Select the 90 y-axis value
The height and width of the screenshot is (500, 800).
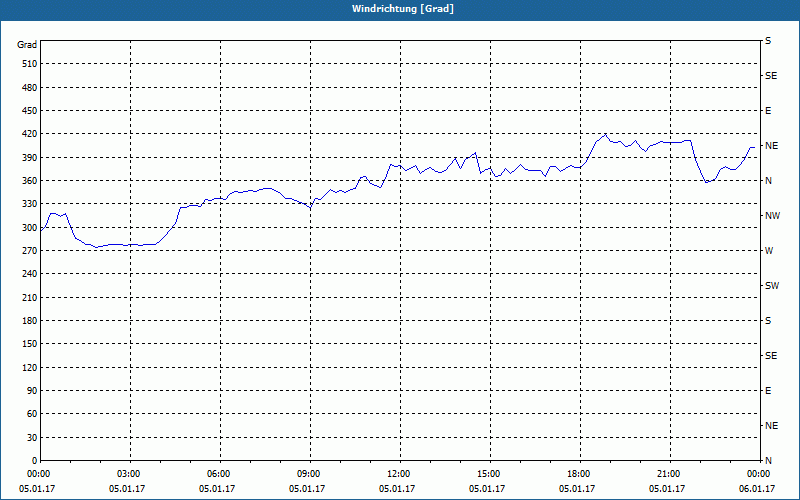[x=32, y=391]
